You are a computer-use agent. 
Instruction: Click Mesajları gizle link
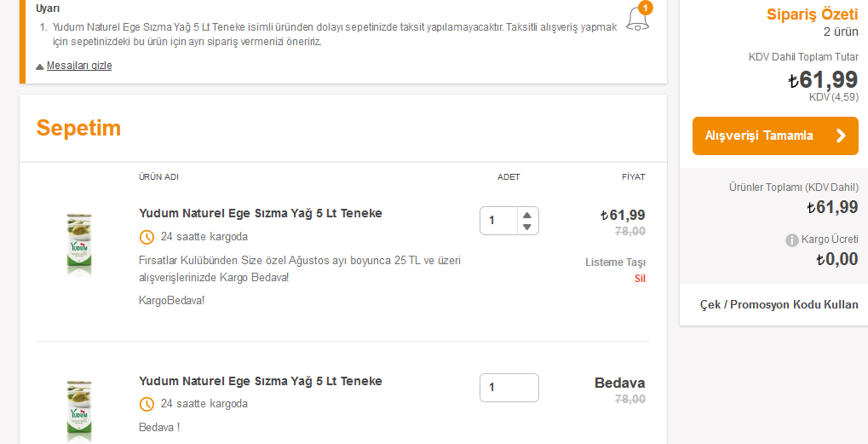click(x=79, y=66)
